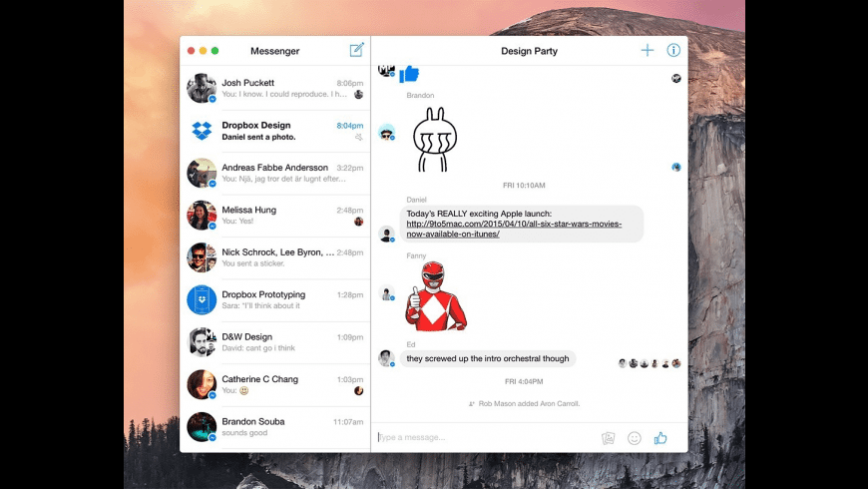Click 'Daniel sent a photo.' preview text
This screenshot has width=868, height=489.
coord(258,137)
